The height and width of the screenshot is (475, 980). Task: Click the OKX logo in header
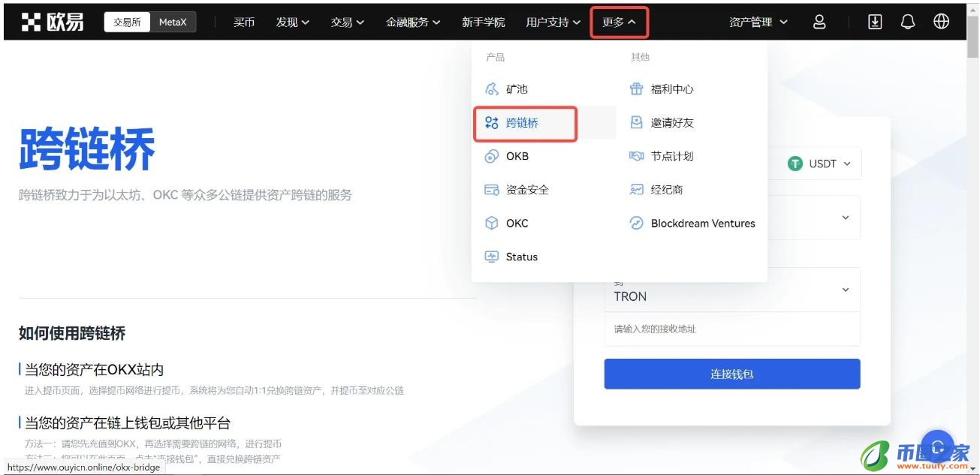(53, 23)
